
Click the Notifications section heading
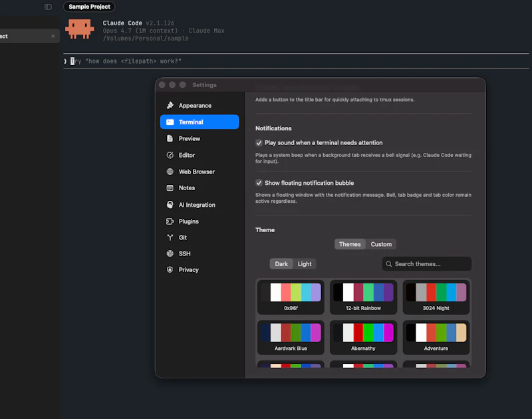tap(273, 128)
